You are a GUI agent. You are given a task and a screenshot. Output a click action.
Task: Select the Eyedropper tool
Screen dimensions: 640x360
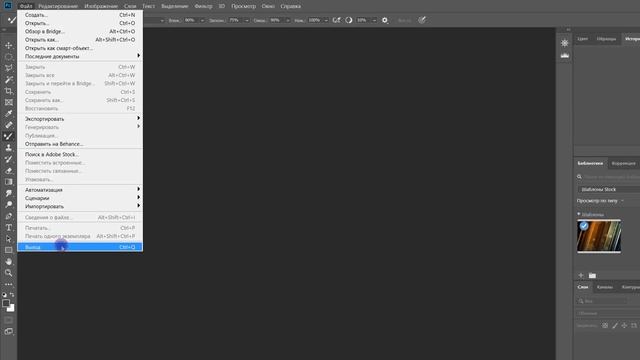click(x=9, y=114)
